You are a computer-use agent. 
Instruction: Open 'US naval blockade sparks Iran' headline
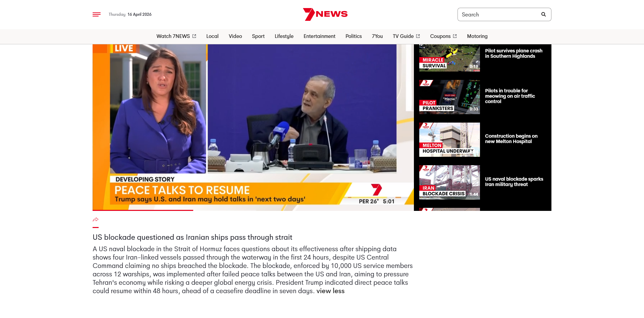pyautogui.click(x=514, y=182)
